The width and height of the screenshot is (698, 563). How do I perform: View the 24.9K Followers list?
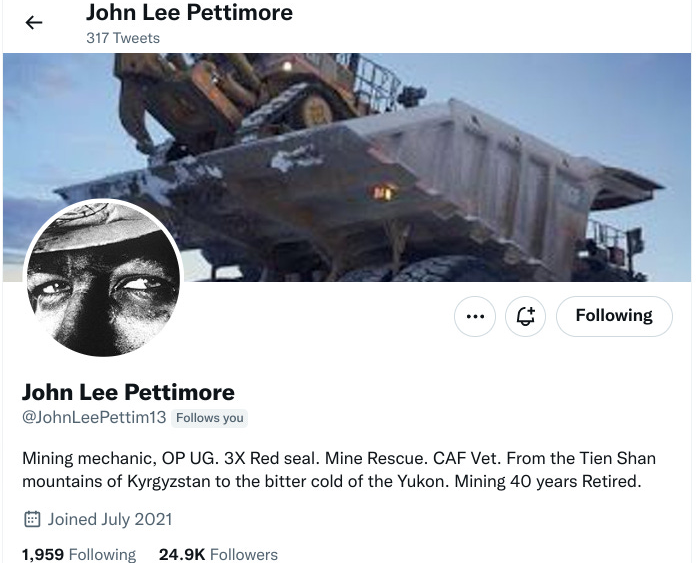218,555
